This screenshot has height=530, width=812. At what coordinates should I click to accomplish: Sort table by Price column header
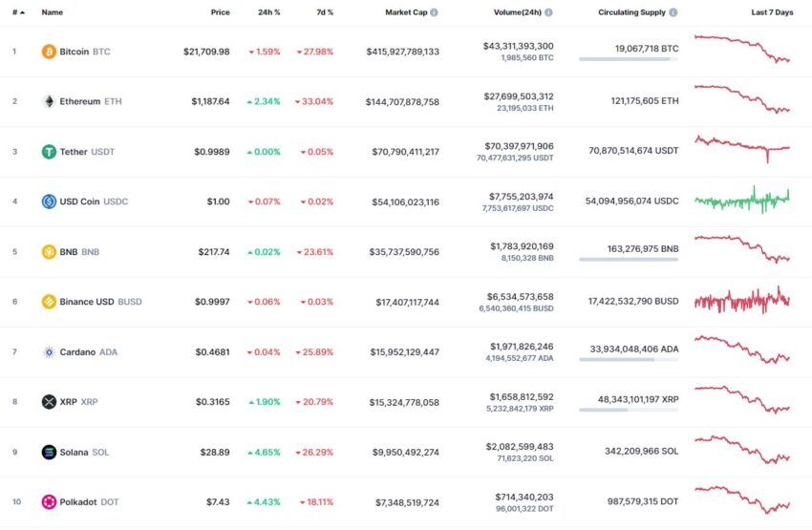(x=220, y=12)
